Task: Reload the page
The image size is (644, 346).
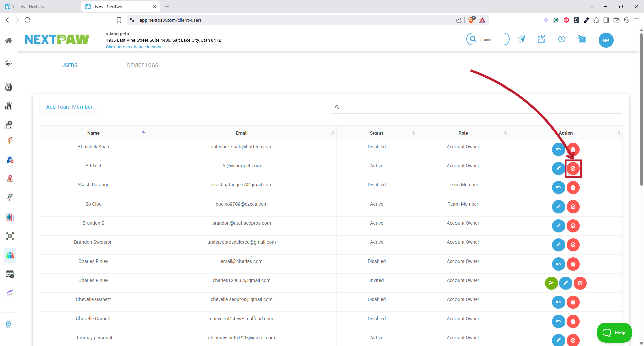Action: [28, 20]
